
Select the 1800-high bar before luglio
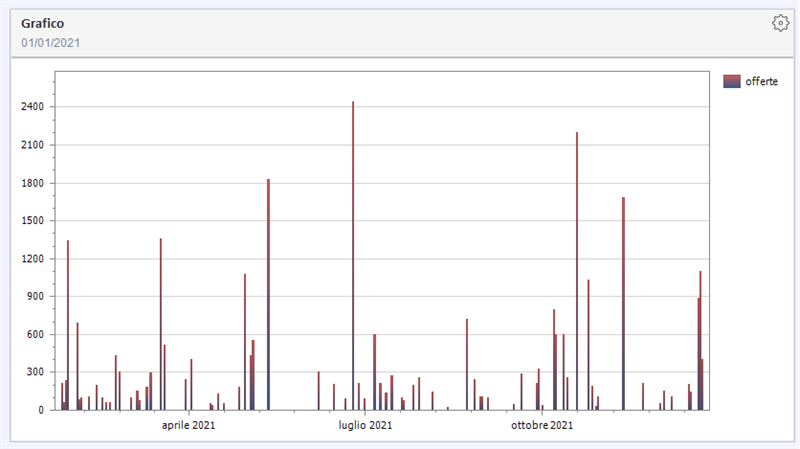coord(268,294)
